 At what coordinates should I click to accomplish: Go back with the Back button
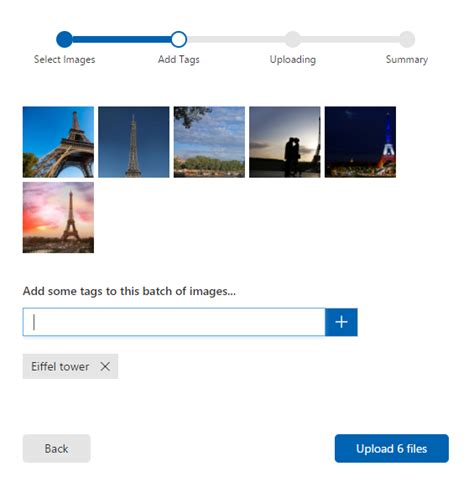coord(56,448)
